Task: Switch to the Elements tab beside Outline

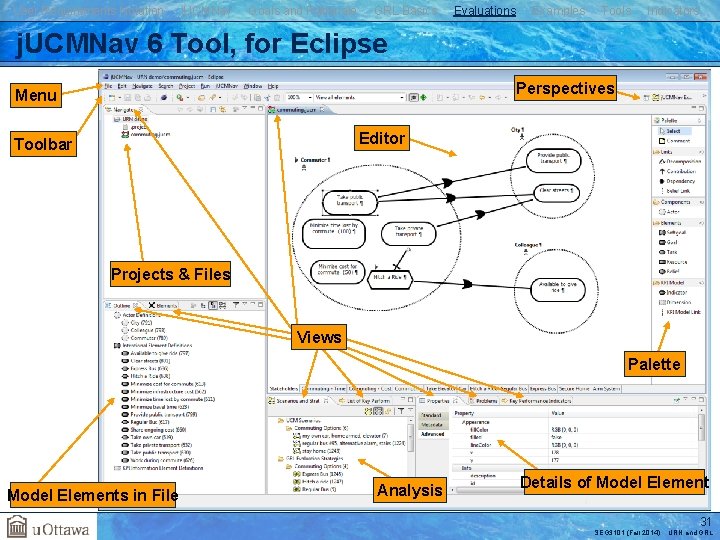Action: point(163,305)
